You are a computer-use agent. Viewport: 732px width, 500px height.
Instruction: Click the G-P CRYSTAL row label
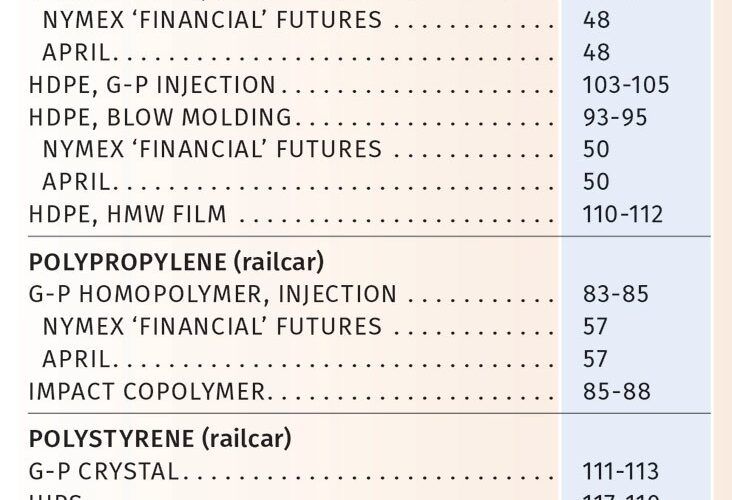(x=104, y=471)
